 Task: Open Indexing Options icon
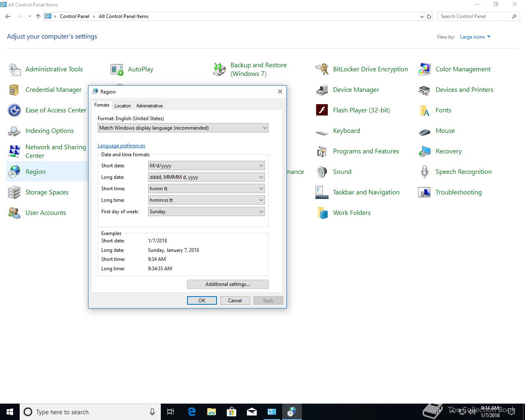click(x=14, y=131)
